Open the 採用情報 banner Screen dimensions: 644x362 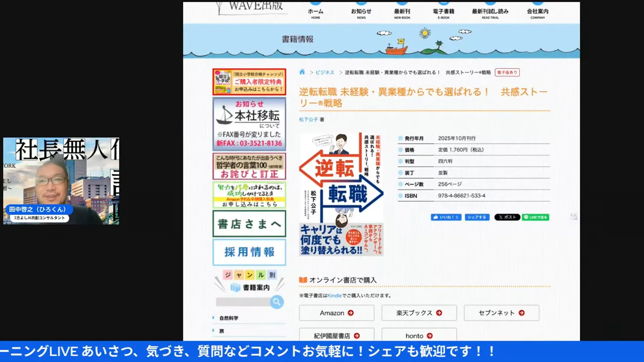coord(249,252)
